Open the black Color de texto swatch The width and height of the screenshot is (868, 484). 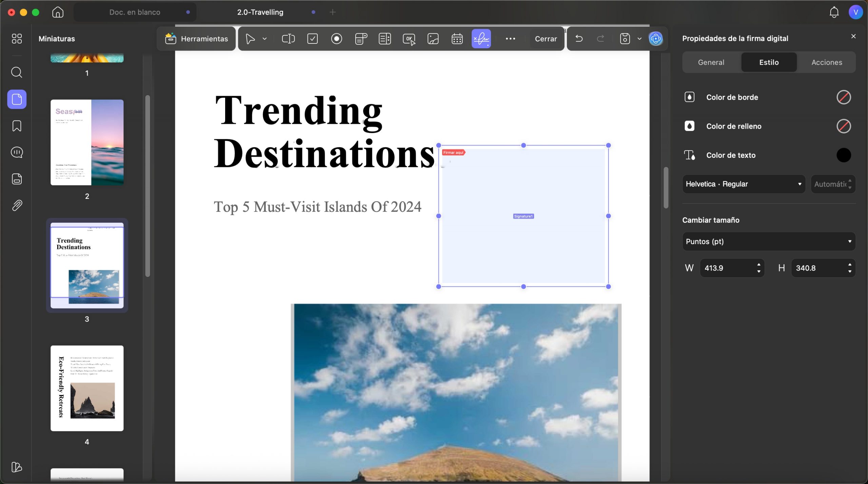pyautogui.click(x=844, y=155)
